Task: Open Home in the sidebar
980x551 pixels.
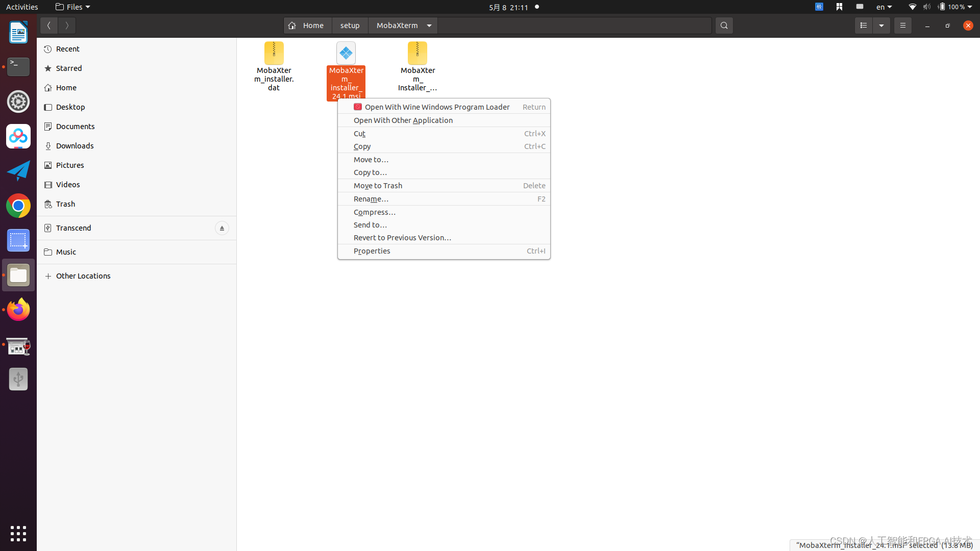Action: click(x=137, y=88)
